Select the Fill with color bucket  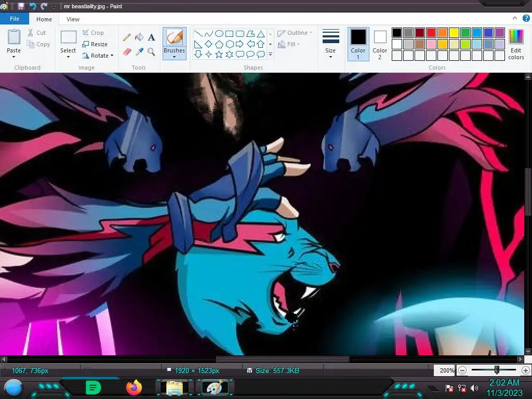(x=139, y=37)
